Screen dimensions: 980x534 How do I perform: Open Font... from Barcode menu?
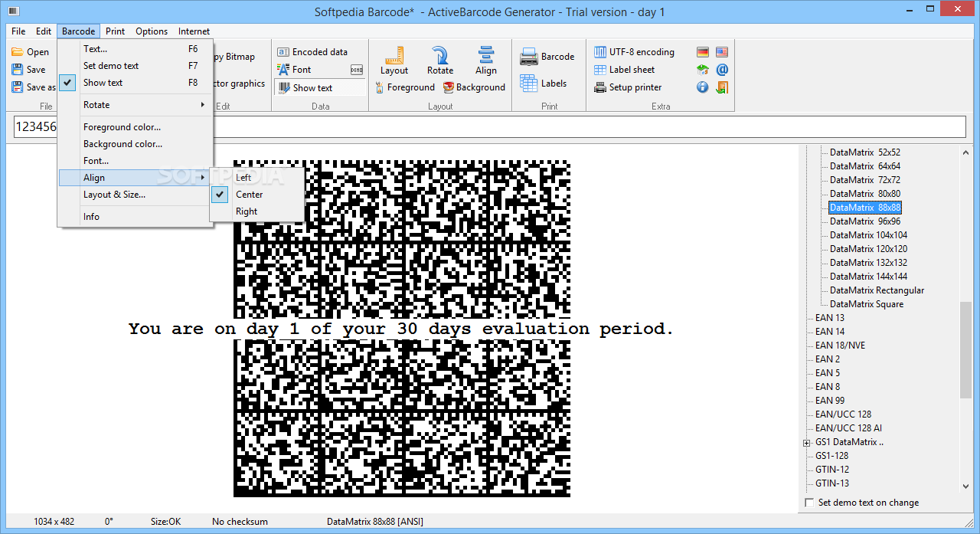pos(135,161)
